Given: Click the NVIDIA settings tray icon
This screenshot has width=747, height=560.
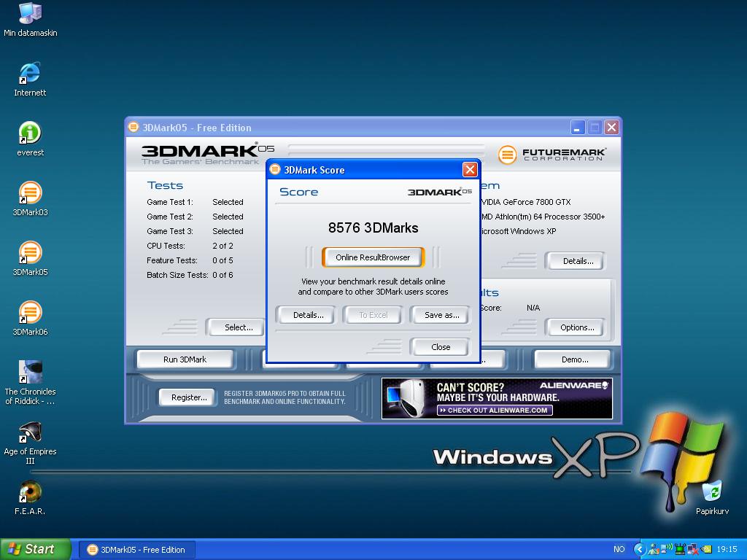Looking at the screenshot, I should (x=706, y=549).
